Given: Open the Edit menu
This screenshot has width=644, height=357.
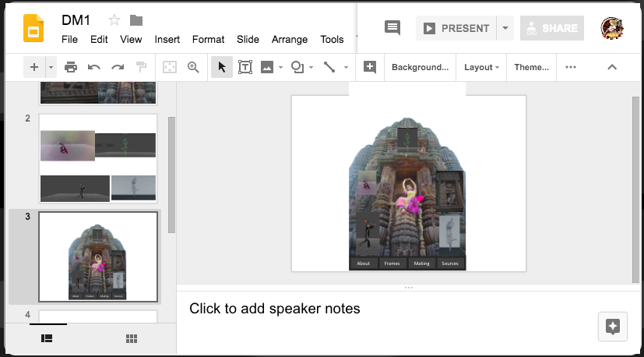Looking at the screenshot, I should tap(99, 40).
